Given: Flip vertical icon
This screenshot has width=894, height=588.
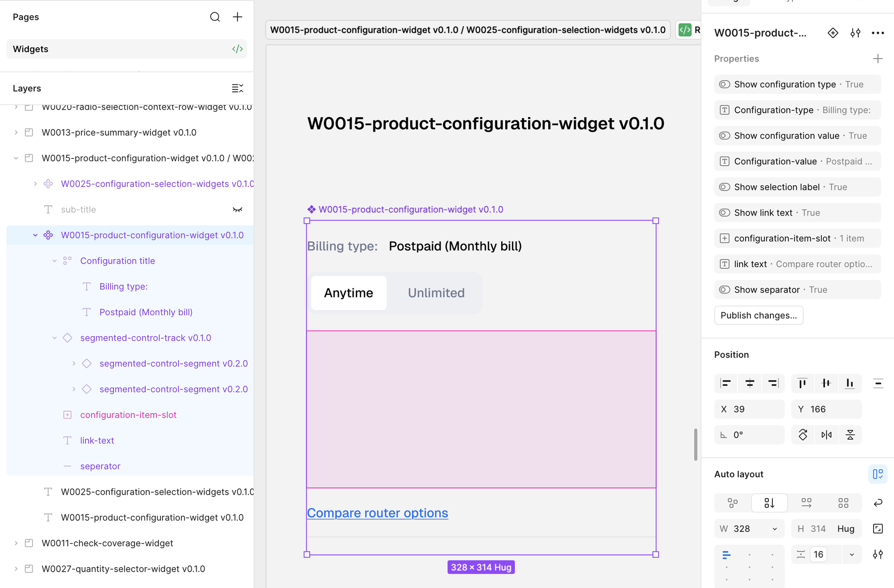Looking at the screenshot, I should tap(850, 435).
